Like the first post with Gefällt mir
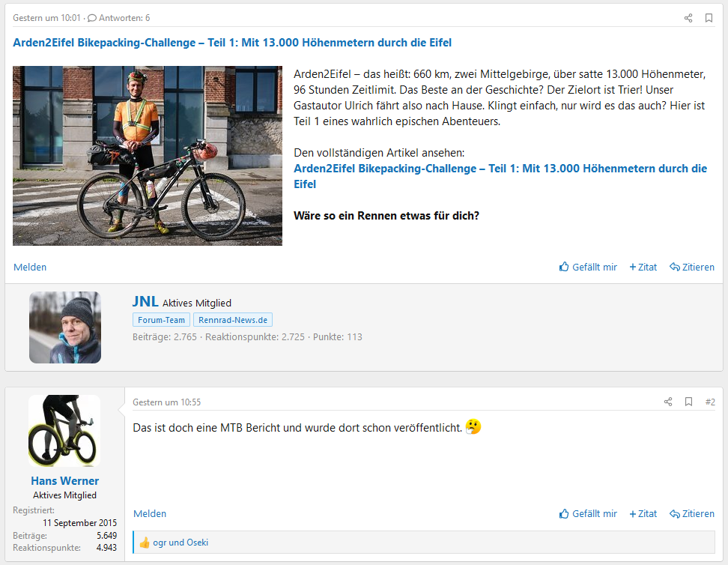Screen dimensions: 728x565 click(x=588, y=268)
